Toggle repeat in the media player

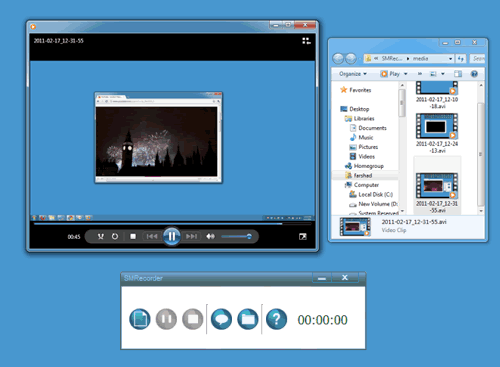click(115, 236)
